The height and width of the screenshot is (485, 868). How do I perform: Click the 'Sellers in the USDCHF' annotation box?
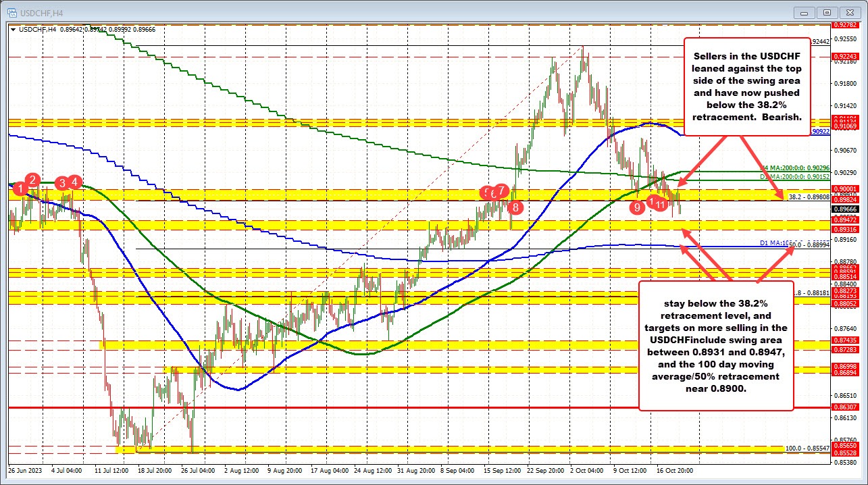point(746,86)
